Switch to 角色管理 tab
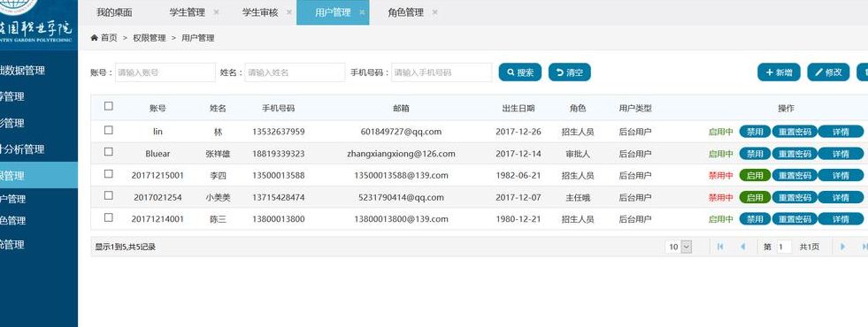Image resolution: width=868 pixels, height=327 pixels. [406, 12]
